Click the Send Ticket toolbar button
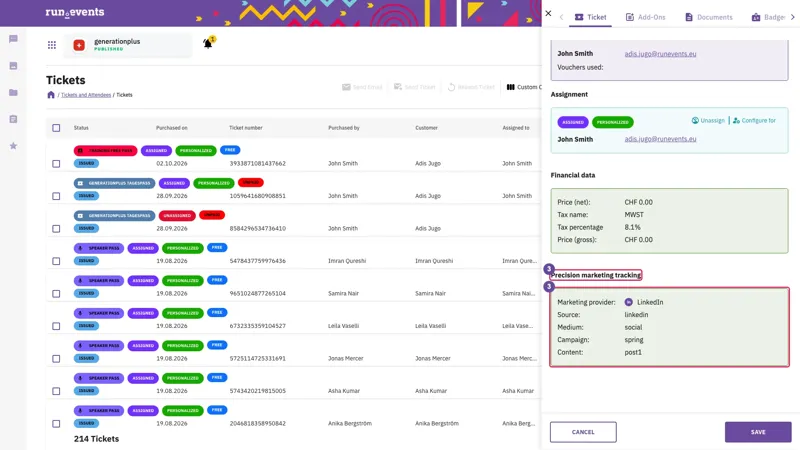 coord(414,87)
